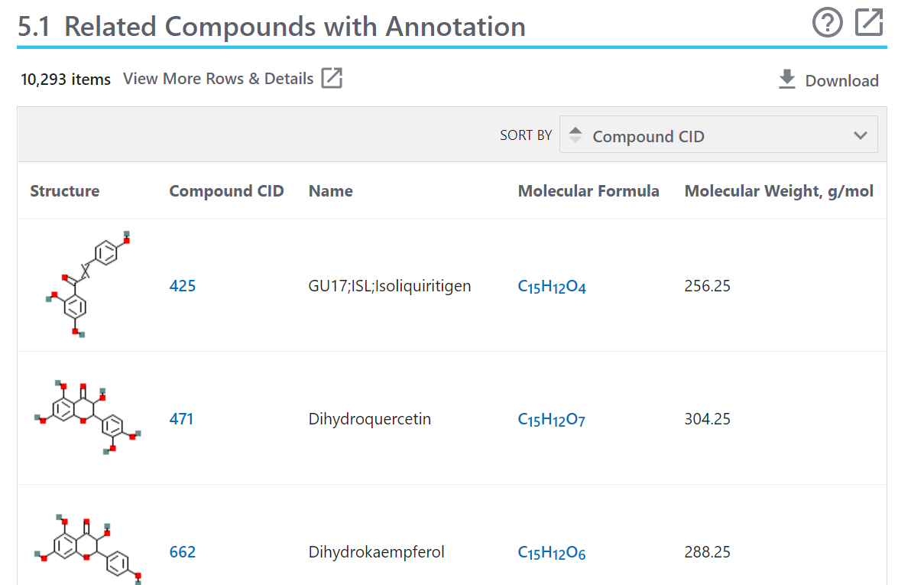Download the related compounds table
The height and width of the screenshot is (585, 924).
[x=841, y=80]
